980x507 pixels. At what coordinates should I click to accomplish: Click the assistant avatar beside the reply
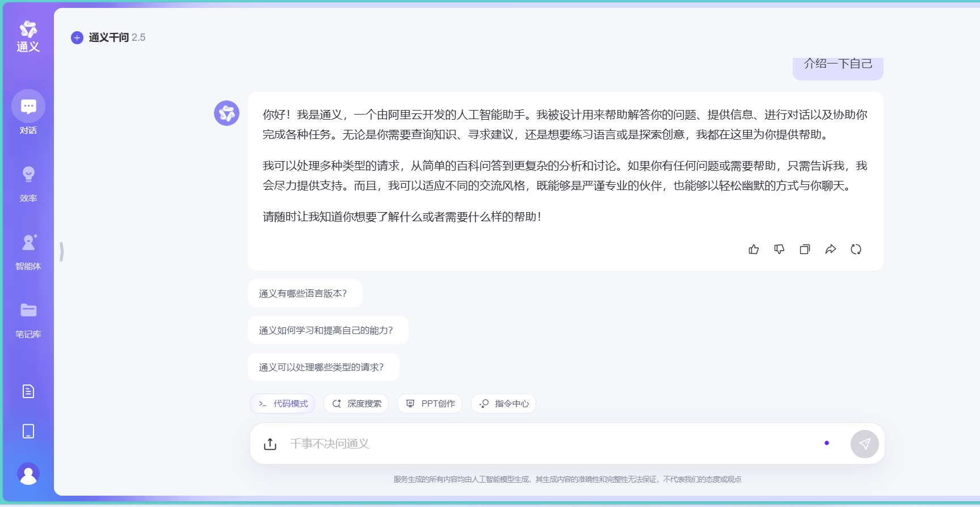pyautogui.click(x=226, y=113)
